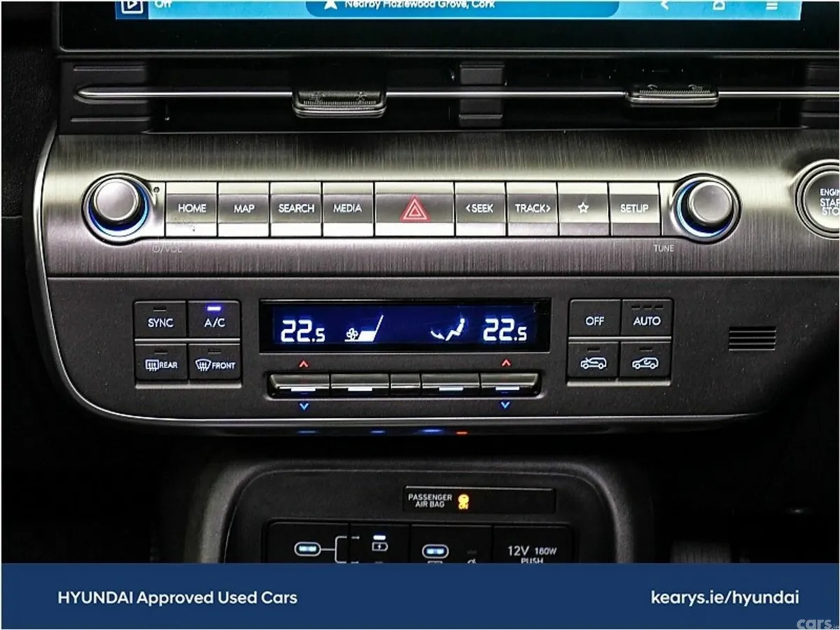Tap the left USB-C port

(x=307, y=548)
